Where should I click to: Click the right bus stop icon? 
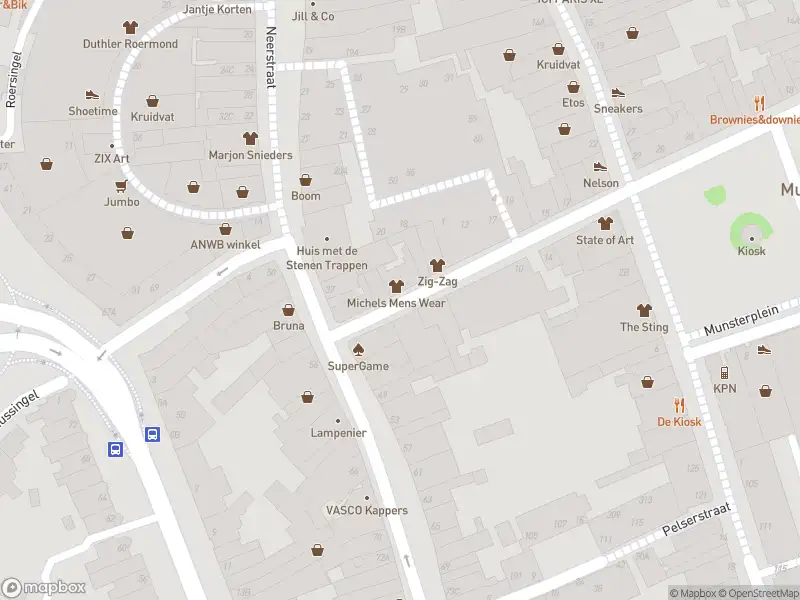[x=153, y=434]
